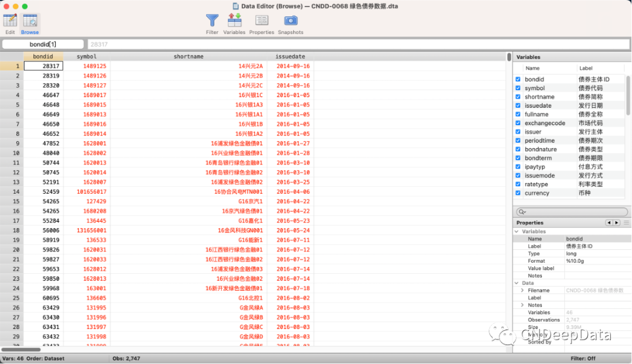Image resolution: width=632 pixels, height=364 pixels.
Task: Click the cell reference box bondid[1]
Action: [x=43, y=44]
